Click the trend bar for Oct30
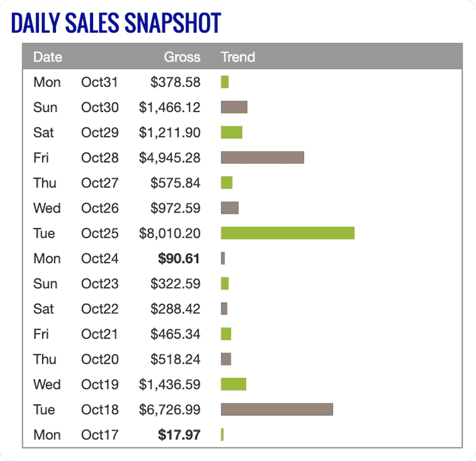This screenshot has width=476, height=461. tap(234, 107)
